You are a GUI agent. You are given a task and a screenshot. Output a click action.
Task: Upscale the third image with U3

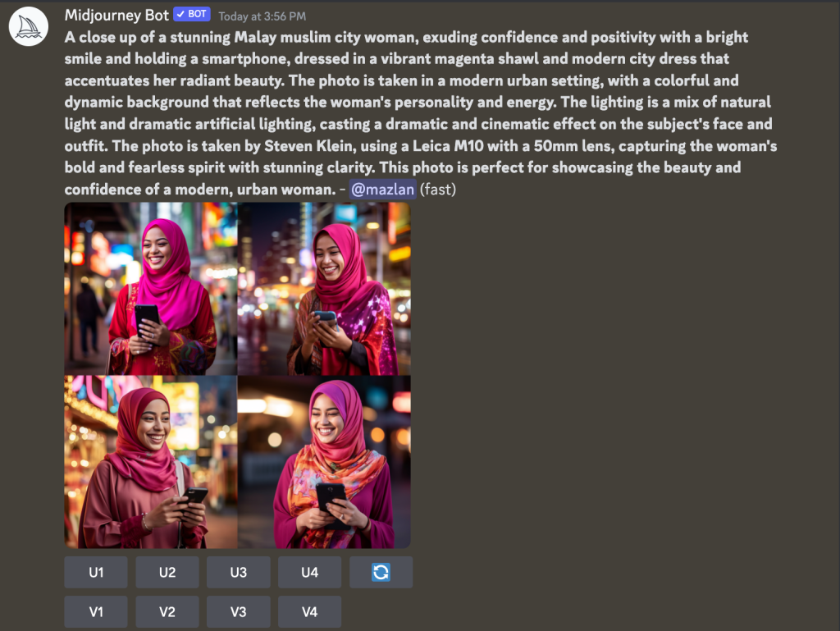tap(239, 572)
